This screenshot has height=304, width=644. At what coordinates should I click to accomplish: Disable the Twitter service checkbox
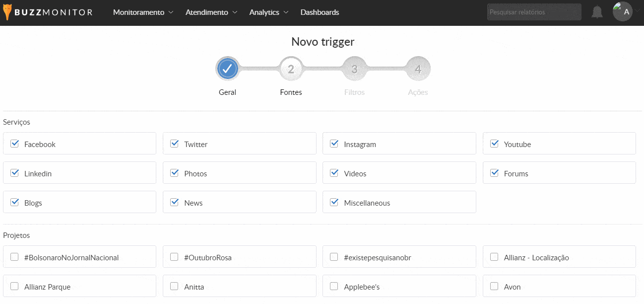tap(174, 144)
